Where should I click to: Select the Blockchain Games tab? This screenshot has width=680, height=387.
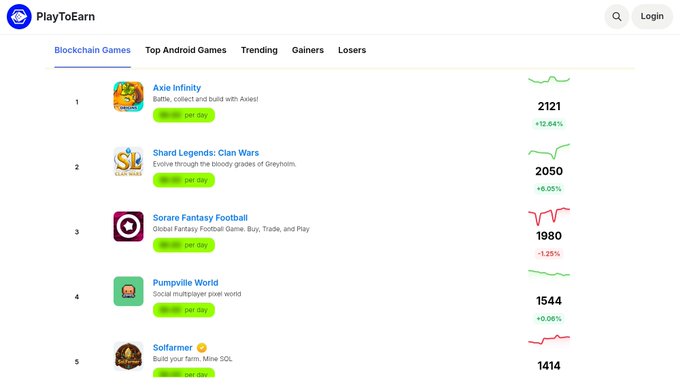coord(92,50)
